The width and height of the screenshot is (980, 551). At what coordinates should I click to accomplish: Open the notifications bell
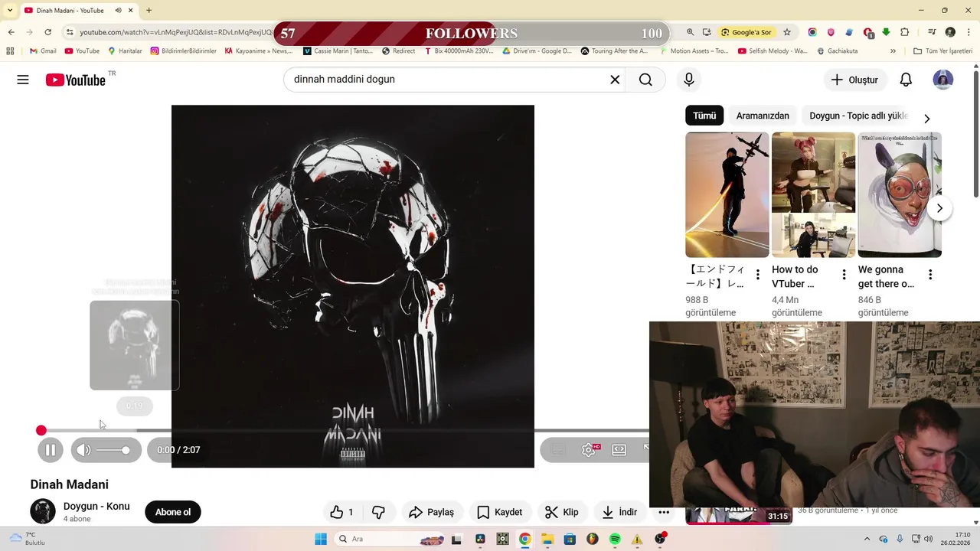tap(906, 80)
